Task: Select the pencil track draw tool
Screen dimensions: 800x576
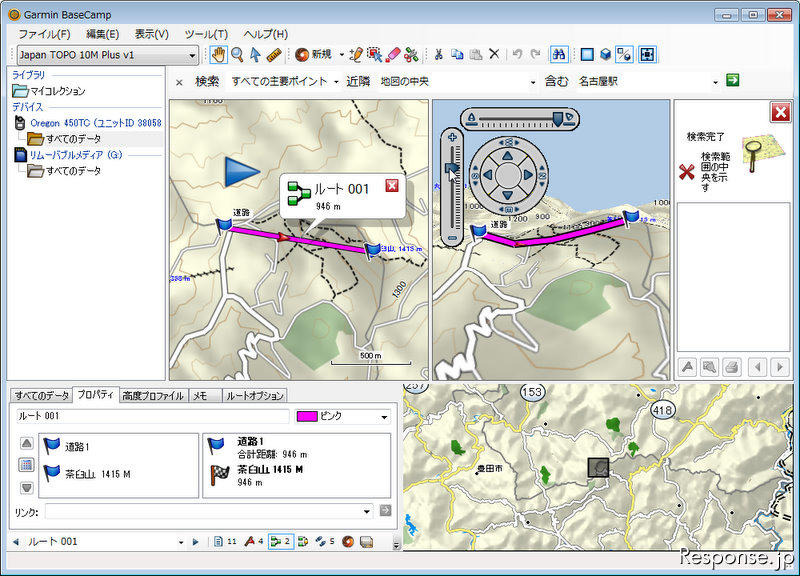Action: 356,54
